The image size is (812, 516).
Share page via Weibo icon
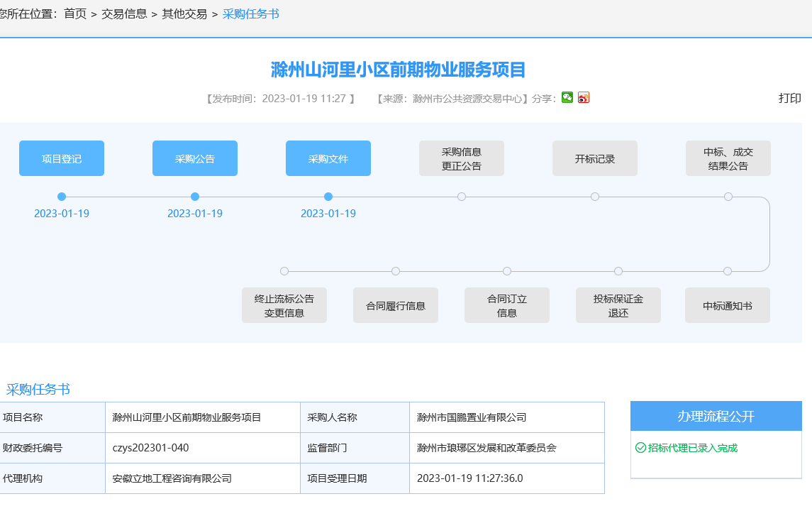tap(584, 98)
